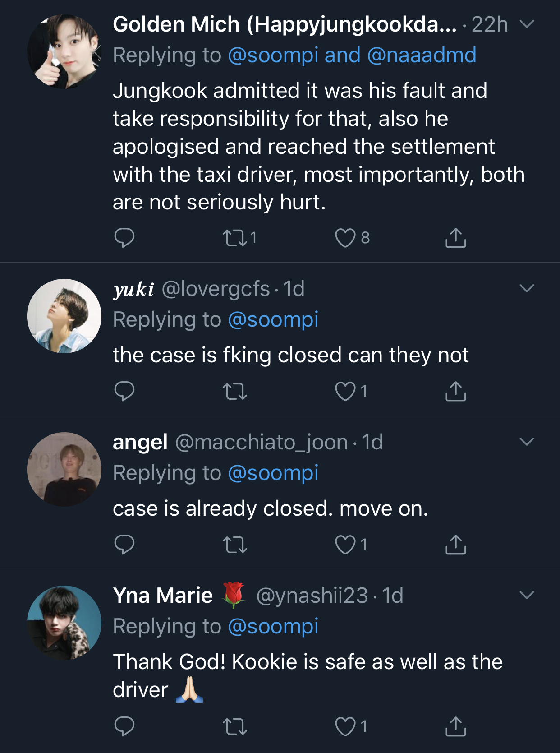Share angel's tweet
The height and width of the screenshot is (753, 560).
[455, 545]
